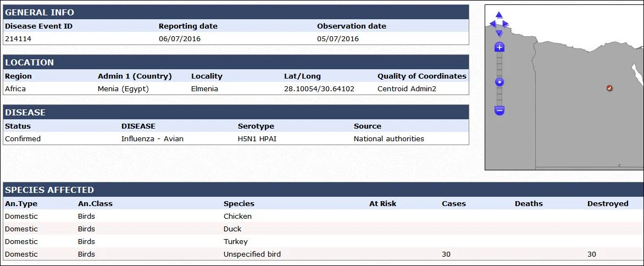Click the Disease Event ID value 214114
The height and width of the screenshot is (266, 644).
[x=18, y=39]
